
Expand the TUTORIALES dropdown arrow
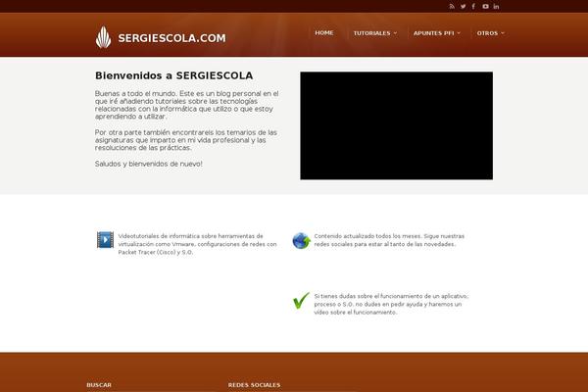(395, 33)
